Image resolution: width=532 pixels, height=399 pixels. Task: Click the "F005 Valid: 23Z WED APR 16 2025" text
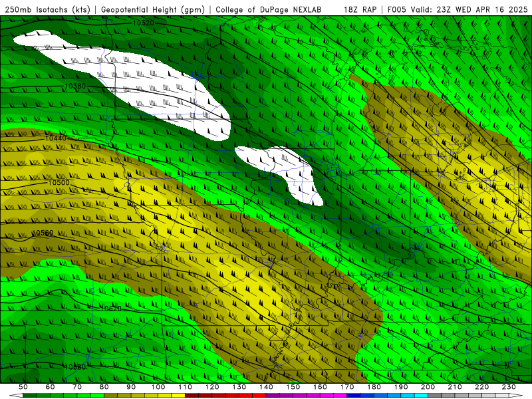pyautogui.click(x=458, y=9)
